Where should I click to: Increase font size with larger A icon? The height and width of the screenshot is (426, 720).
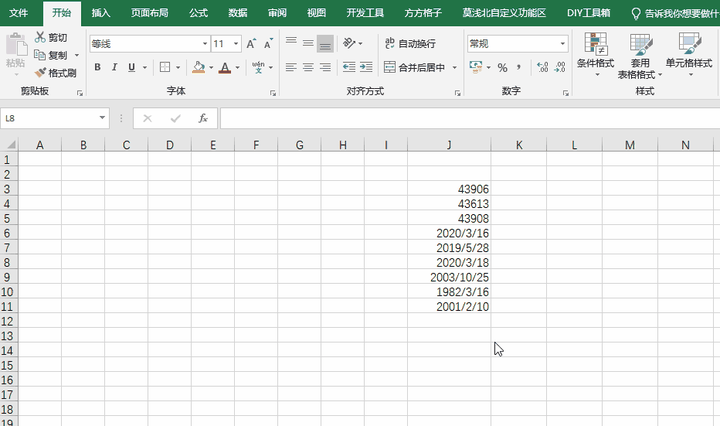point(251,44)
